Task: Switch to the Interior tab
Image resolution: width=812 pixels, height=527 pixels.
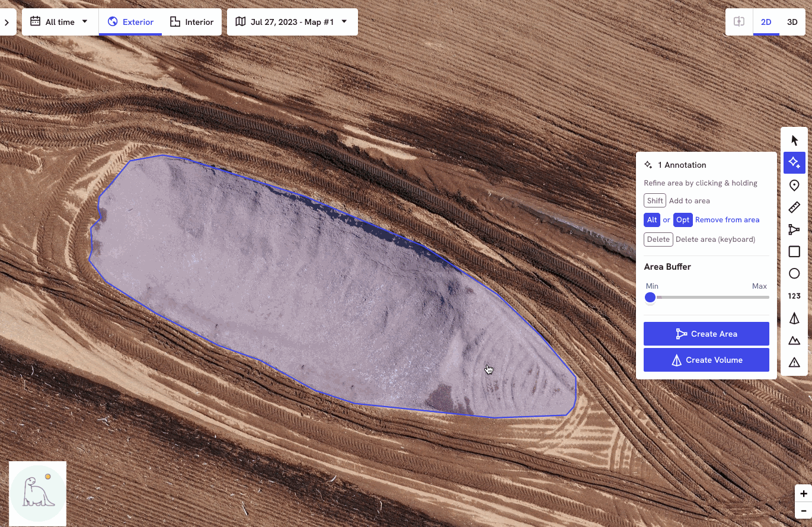Action: pos(191,21)
